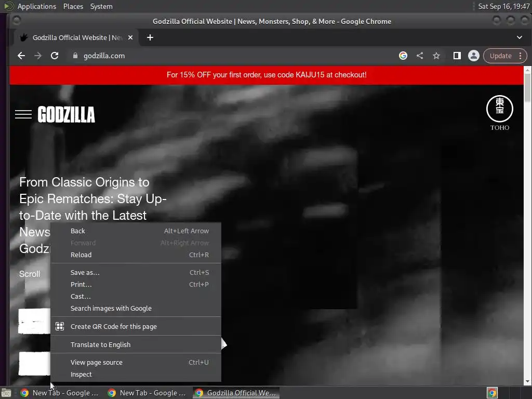Image resolution: width=532 pixels, height=399 pixels.
Task: Click the Scroll label on page
Action: point(30,274)
